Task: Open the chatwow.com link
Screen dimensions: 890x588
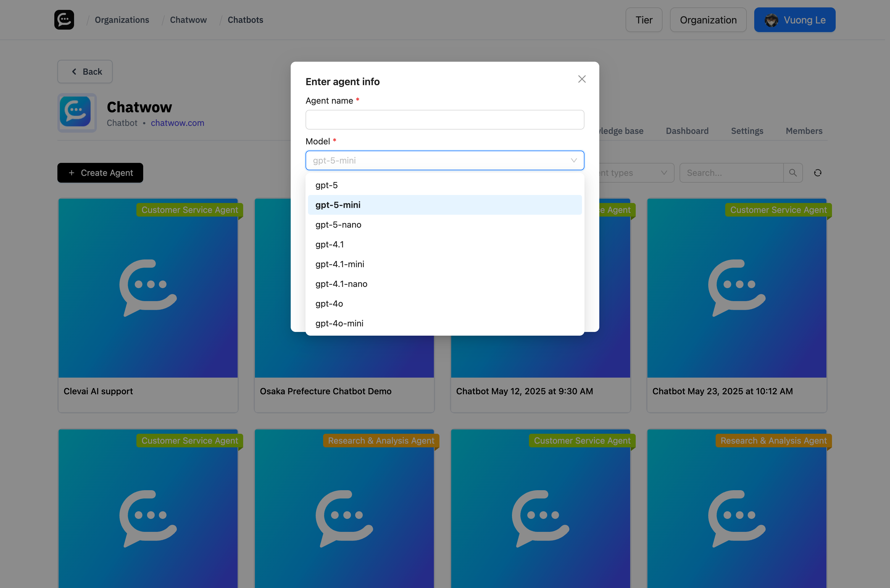Action: tap(177, 122)
